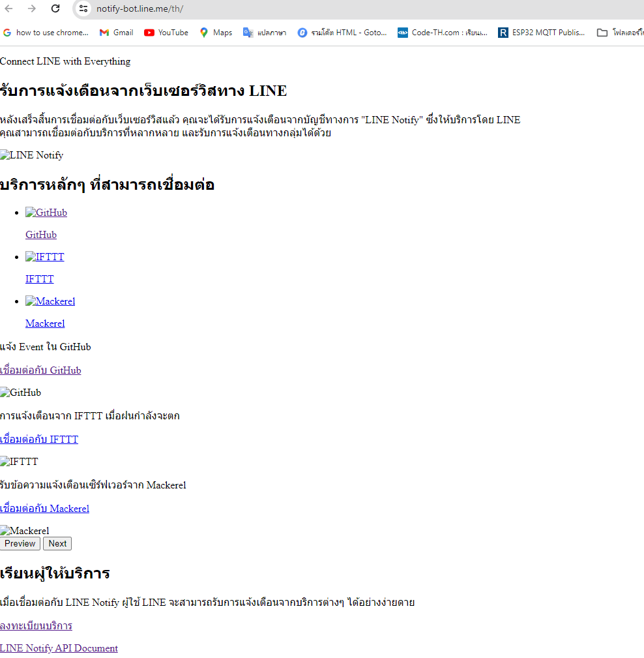Click the broken Mackerel image above Preview button
Image resolution: width=644 pixels, height=658 pixels.
pyautogui.click(x=25, y=531)
